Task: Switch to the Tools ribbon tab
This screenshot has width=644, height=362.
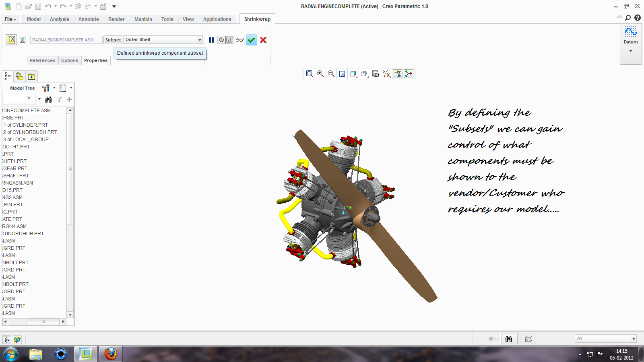Action: [x=167, y=19]
